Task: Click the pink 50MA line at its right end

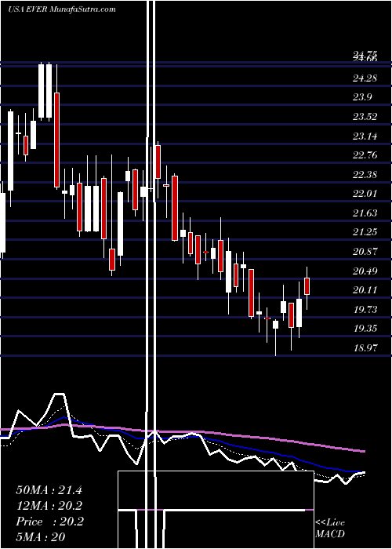Action: click(x=362, y=451)
